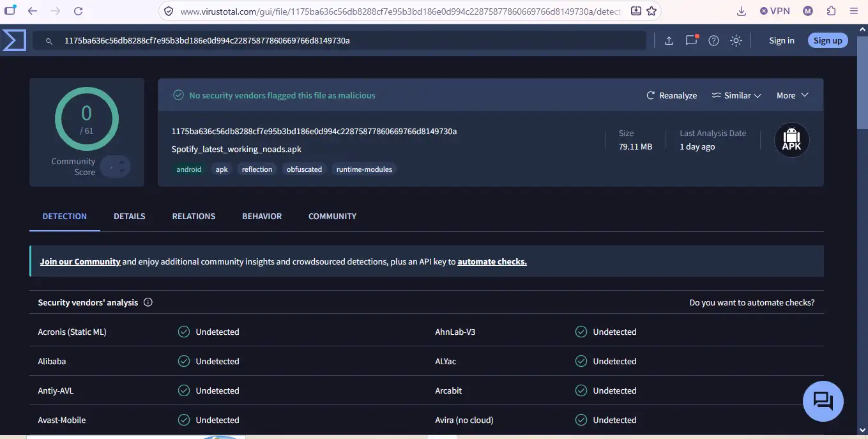Click the community score vote control

(x=116, y=167)
